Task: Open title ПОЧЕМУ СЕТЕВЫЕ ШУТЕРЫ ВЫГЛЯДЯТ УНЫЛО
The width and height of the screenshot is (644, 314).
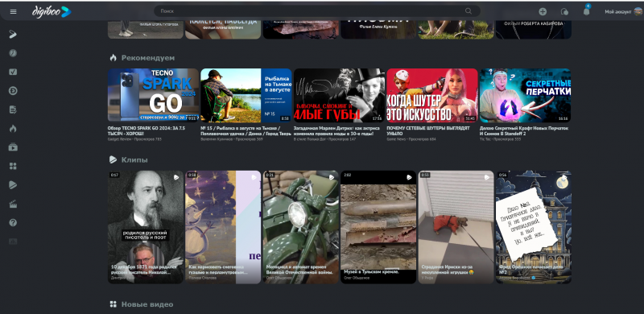Action: [x=428, y=130]
